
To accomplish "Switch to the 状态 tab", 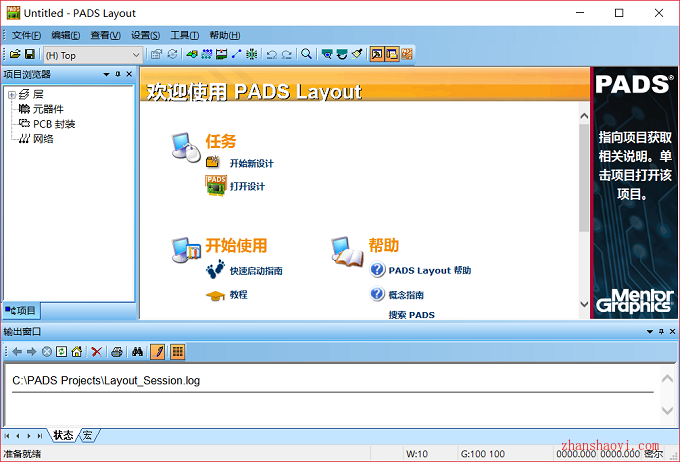I will click(x=63, y=436).
